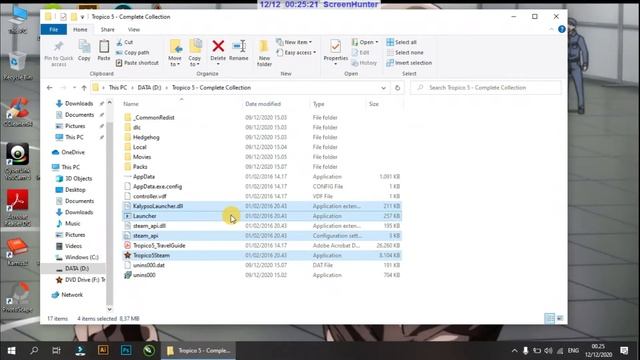Open the Move to dropdown

point(175,53)
